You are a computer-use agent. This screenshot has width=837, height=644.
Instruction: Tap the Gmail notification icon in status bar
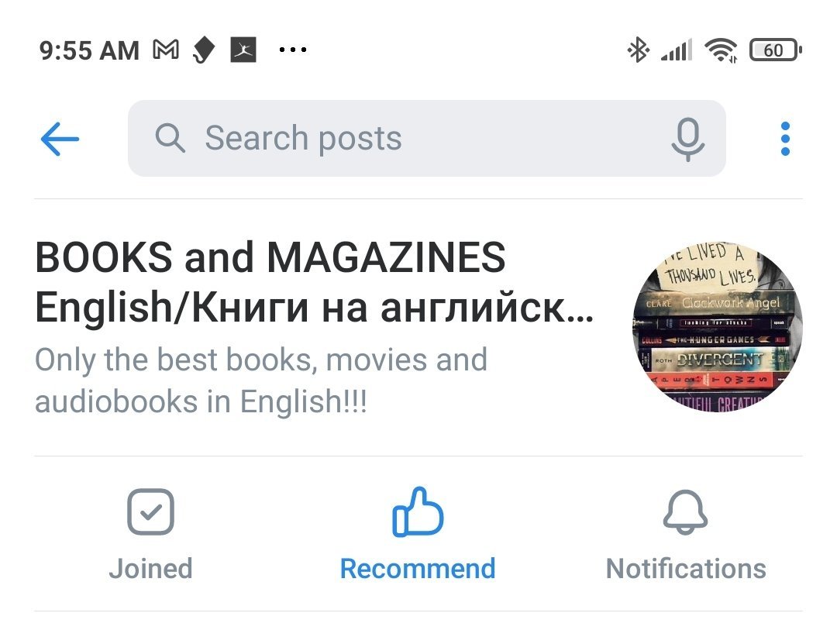click(x=166, y=50)
